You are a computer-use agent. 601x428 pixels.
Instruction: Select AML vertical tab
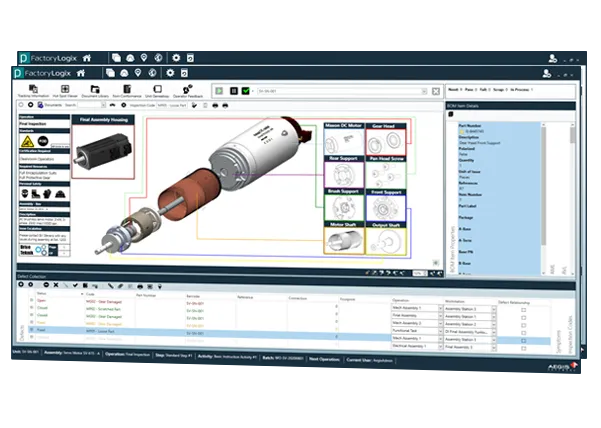point(552,269)
